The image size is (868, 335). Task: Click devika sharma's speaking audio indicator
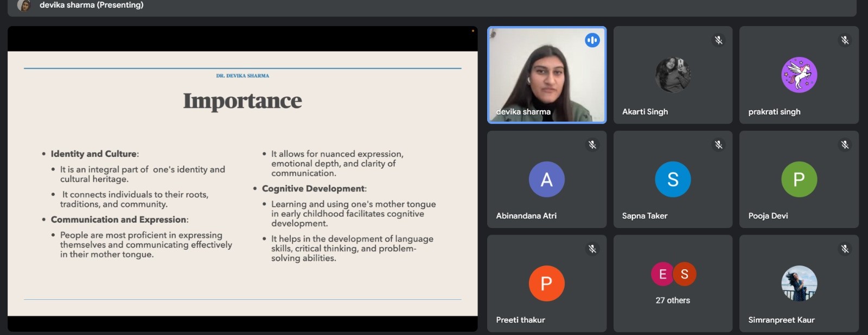[592, 40]
